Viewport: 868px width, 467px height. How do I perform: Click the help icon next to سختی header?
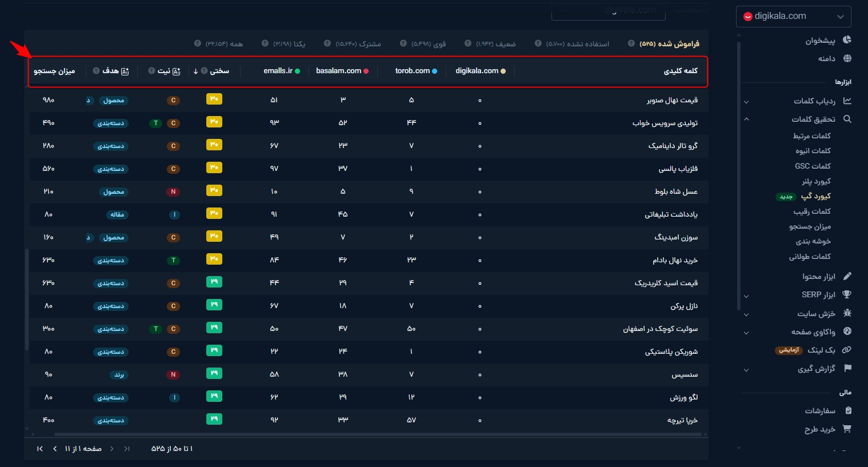point(204,71)
